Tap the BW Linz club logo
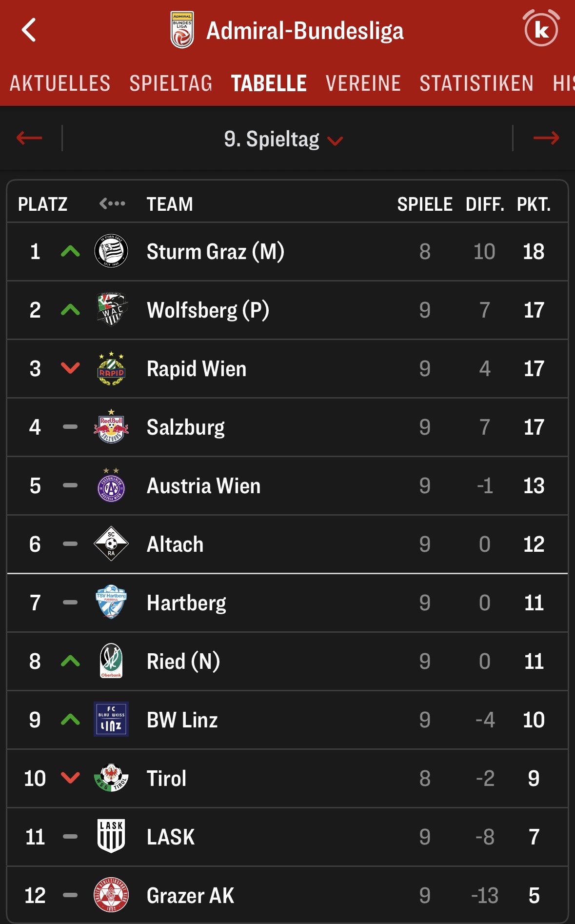The width and height of the screenshot is (575, 924). [111, 719]
